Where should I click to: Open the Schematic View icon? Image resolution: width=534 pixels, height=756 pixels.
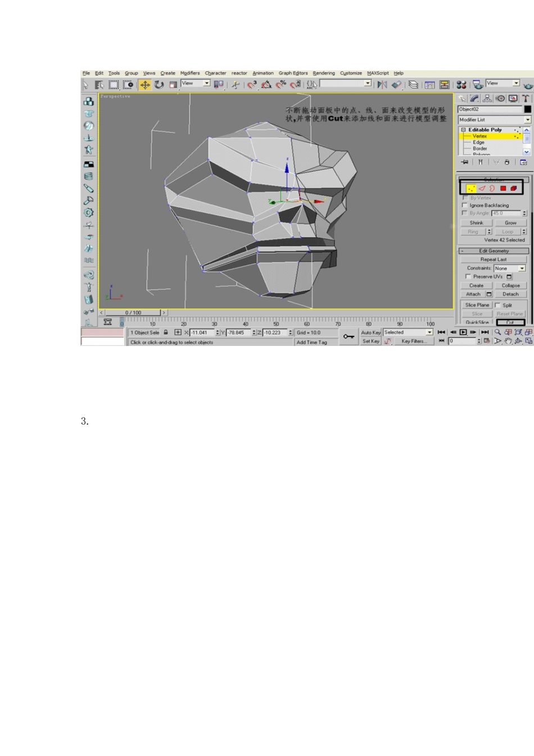point(444,84)
